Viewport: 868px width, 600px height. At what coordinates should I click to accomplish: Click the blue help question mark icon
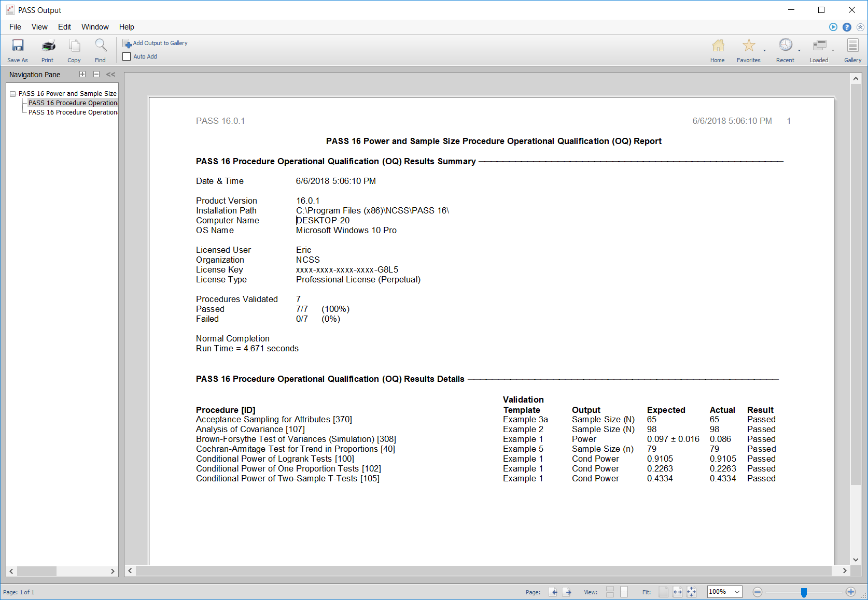(847, 27)
